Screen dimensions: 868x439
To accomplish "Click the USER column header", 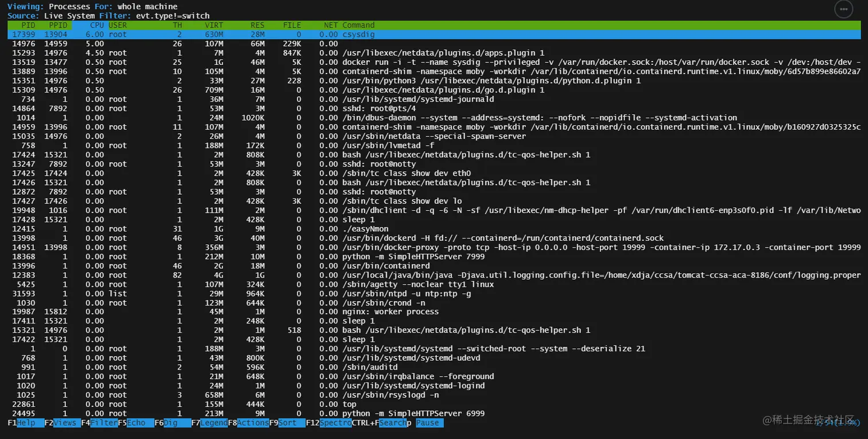I will (x=118, y=25).
